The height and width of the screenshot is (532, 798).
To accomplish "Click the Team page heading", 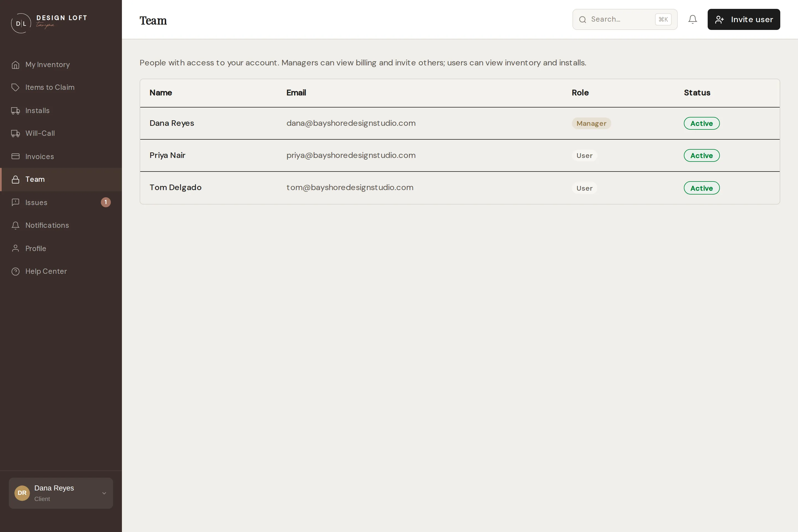I will [x=153, y=21].
